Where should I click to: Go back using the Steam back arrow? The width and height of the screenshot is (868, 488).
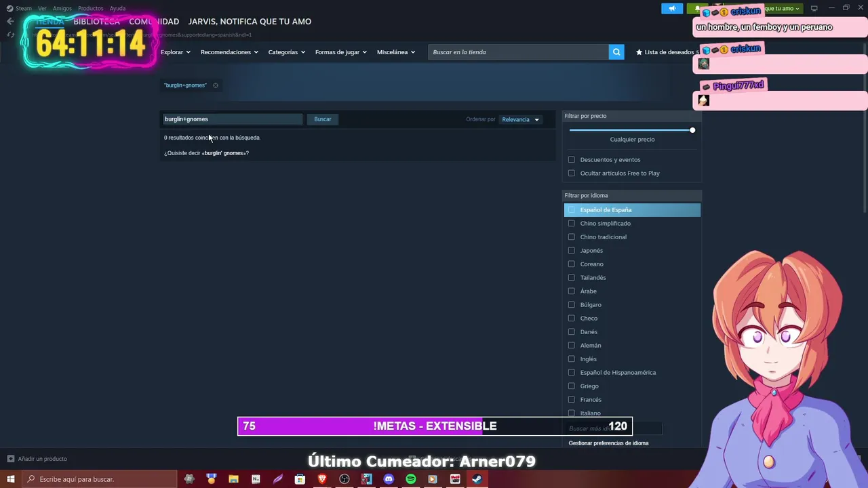click(10, 21)
